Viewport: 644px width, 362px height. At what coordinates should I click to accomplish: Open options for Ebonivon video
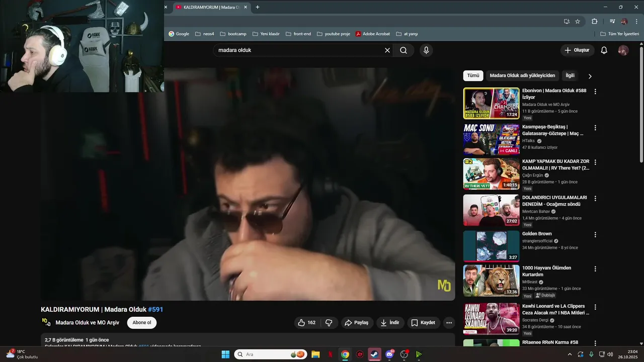pos(595,92)
